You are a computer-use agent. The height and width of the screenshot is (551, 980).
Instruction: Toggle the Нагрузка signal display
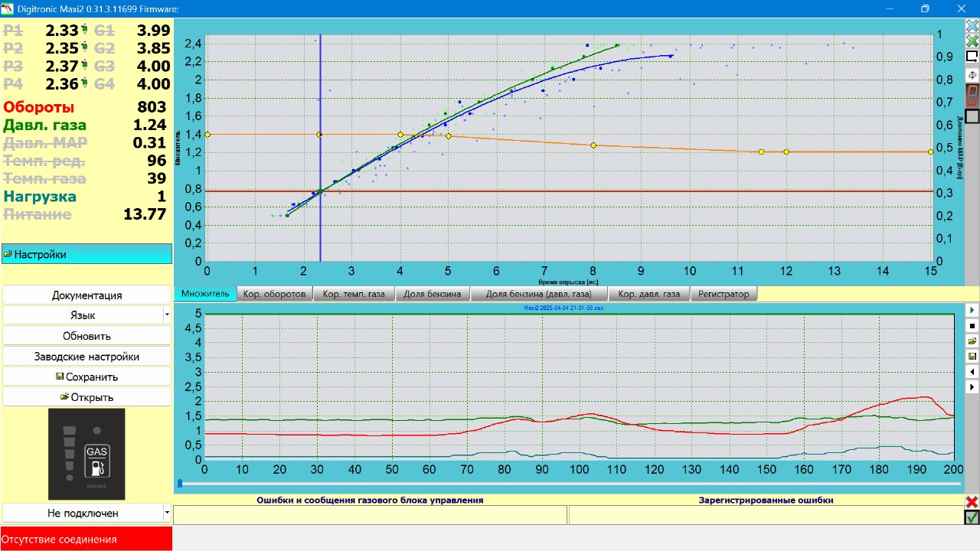point(40,197)
